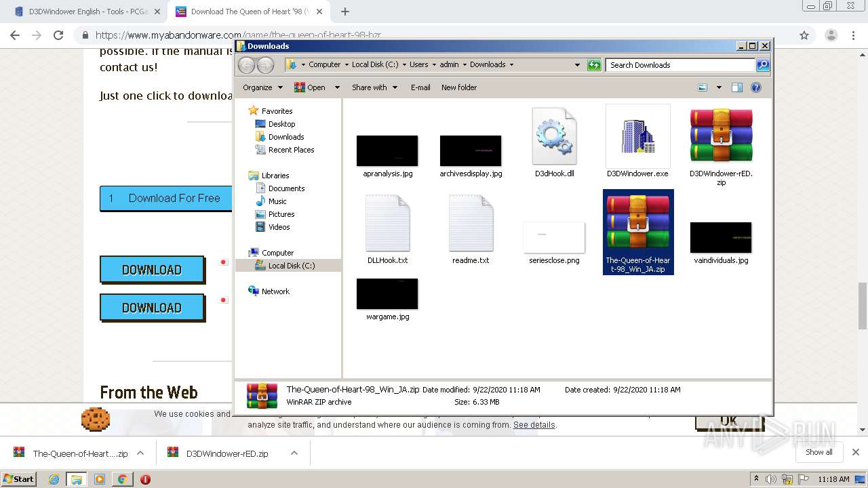Click Users in the address breadcrumb
This screenshot has width=868, height=488.
[418, 65]
